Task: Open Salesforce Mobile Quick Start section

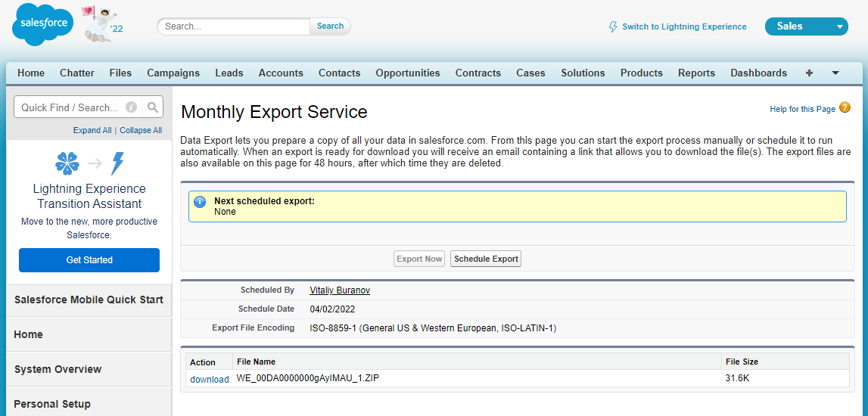Action: pos(89,300)
